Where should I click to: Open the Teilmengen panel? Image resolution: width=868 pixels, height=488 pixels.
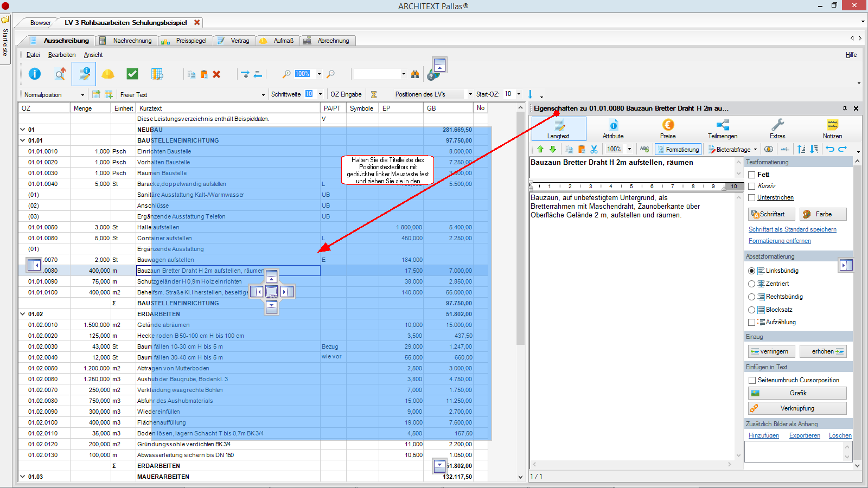(x=723, y=129)
